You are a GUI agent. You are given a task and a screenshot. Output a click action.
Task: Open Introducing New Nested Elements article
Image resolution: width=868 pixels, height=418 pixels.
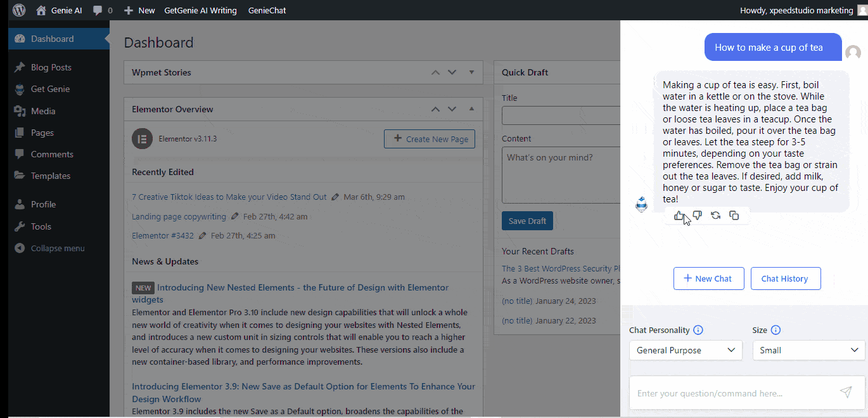pos(303,287)
